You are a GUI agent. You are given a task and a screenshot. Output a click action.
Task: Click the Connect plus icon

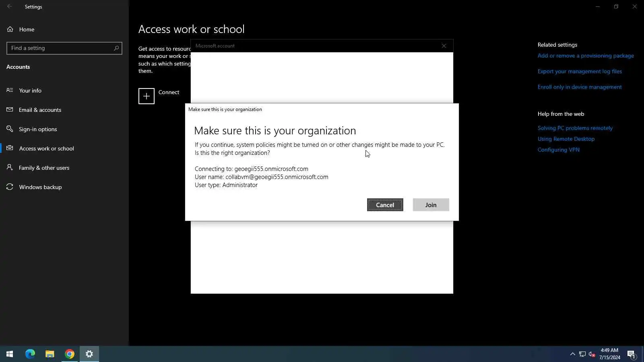pyautogui.click(x=147, y=96)
